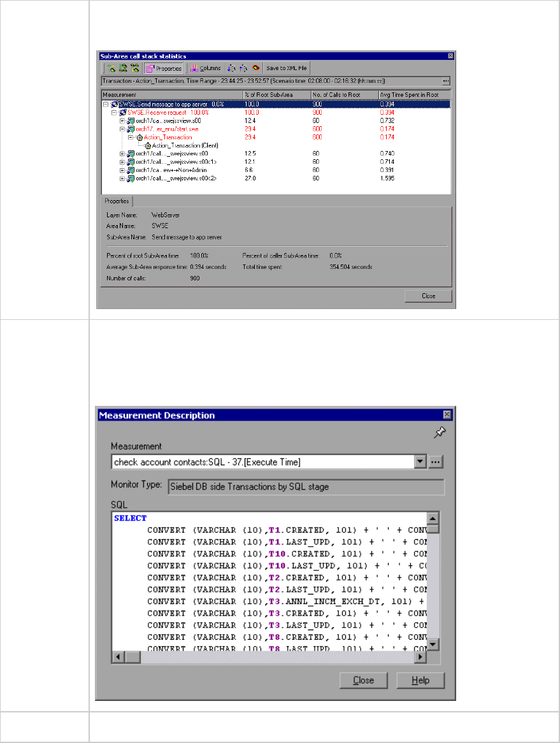This screenshot has width=560, height=743.
Task: Expand the orch1/cal..._swejssview.s00 node
Action: (122, 154)
